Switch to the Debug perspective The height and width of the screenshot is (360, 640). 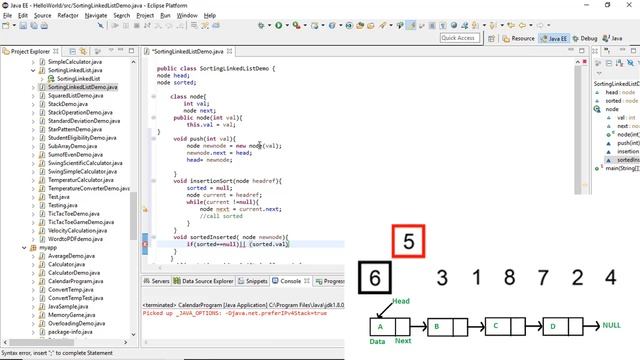coord(585,38)
